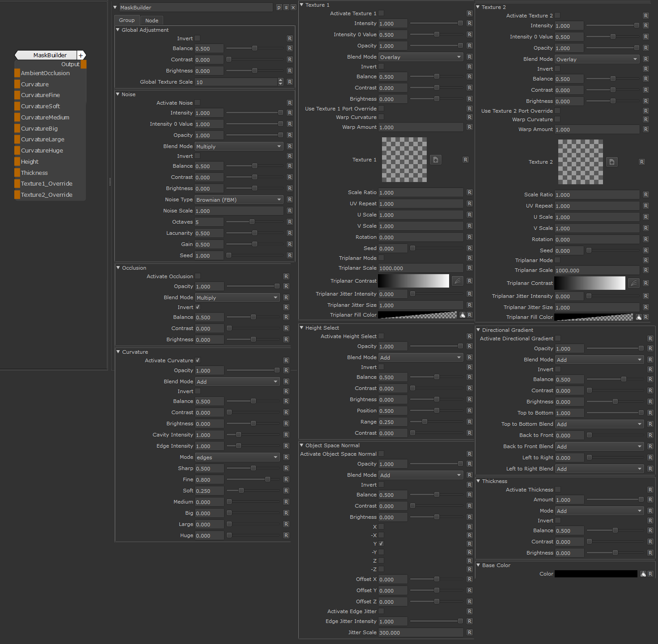
Task: Reset Thickness Amount with its R button
Action: (650, 500)
